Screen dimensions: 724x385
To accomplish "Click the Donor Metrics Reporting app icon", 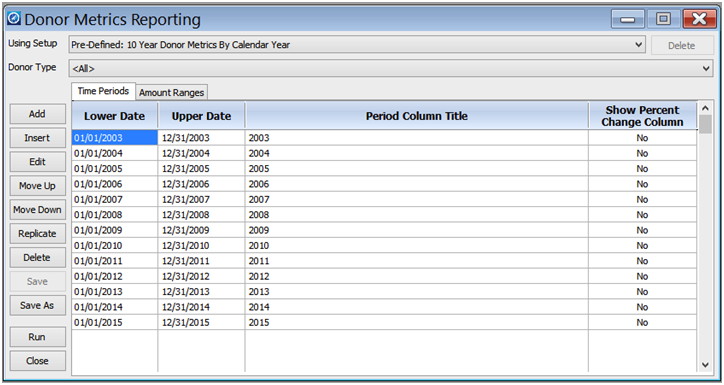I will [14, 18].
